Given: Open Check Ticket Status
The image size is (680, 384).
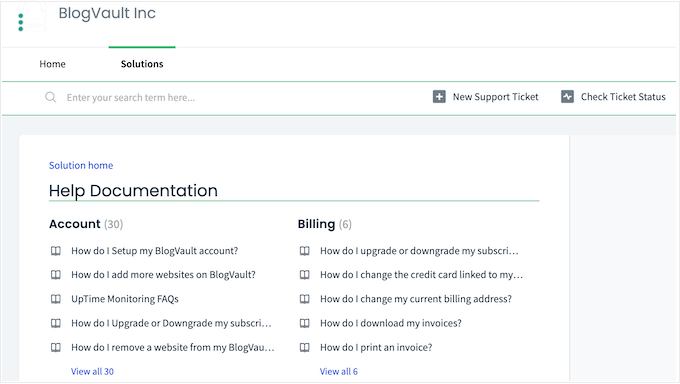Looking at the screenshot, I should (623, 97).
